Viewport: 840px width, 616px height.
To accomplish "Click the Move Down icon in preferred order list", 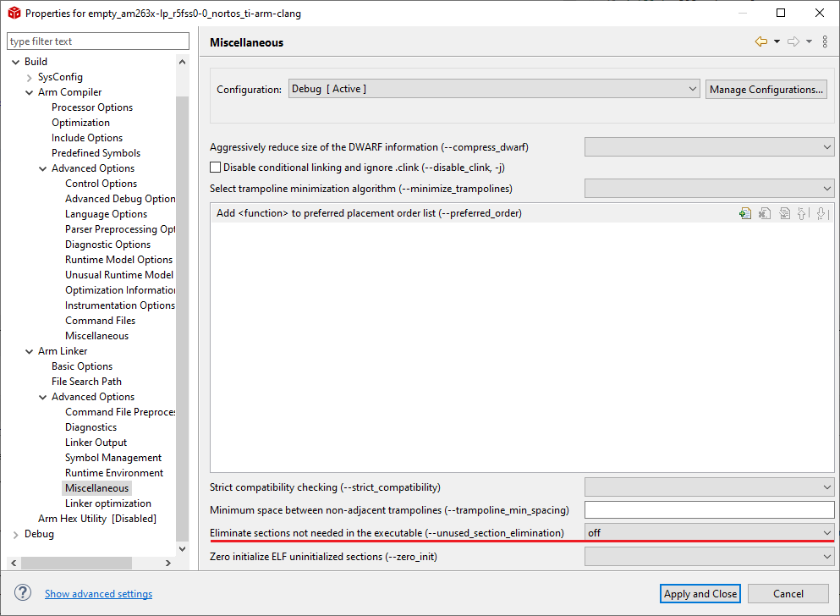I will pos(821,214).
